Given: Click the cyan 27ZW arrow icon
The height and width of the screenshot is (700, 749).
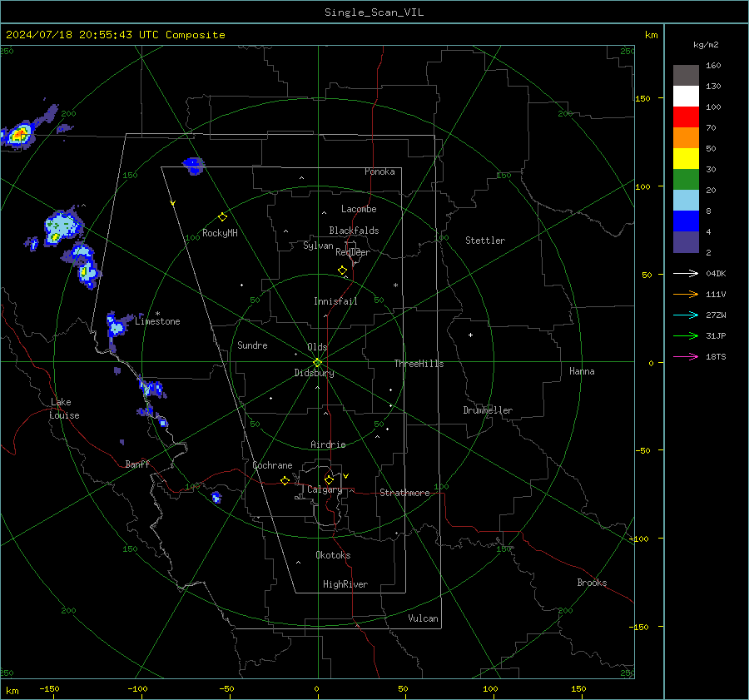Looking at the screenshot, I should (x=686, y=315).
